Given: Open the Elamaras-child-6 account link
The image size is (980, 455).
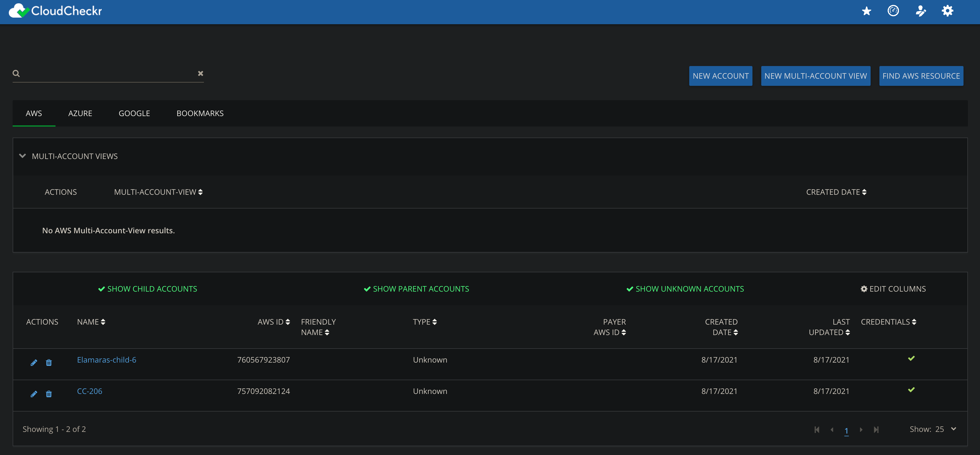Looking at the screenshot, I should (x=107, y=360).
